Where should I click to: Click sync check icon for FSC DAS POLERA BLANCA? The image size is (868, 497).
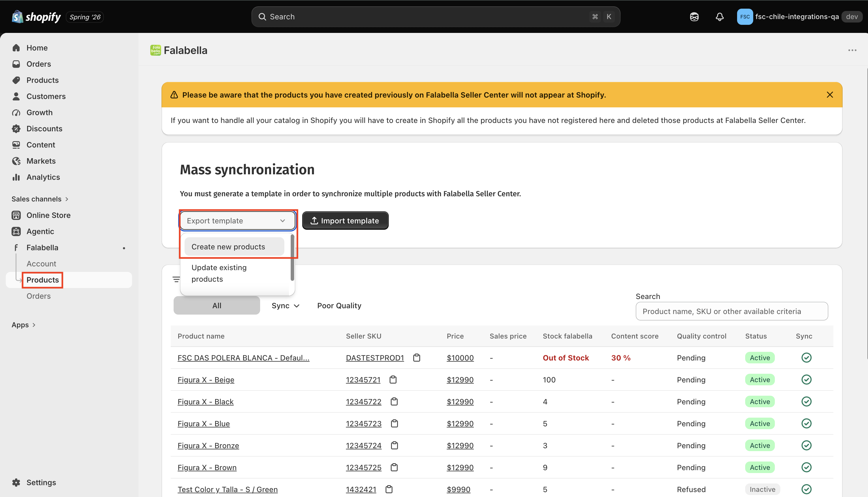tap(806, 358)
